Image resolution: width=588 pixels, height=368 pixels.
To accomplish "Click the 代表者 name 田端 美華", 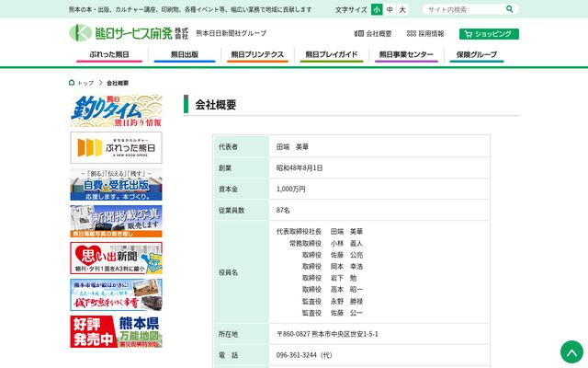I will click(292, 147).
